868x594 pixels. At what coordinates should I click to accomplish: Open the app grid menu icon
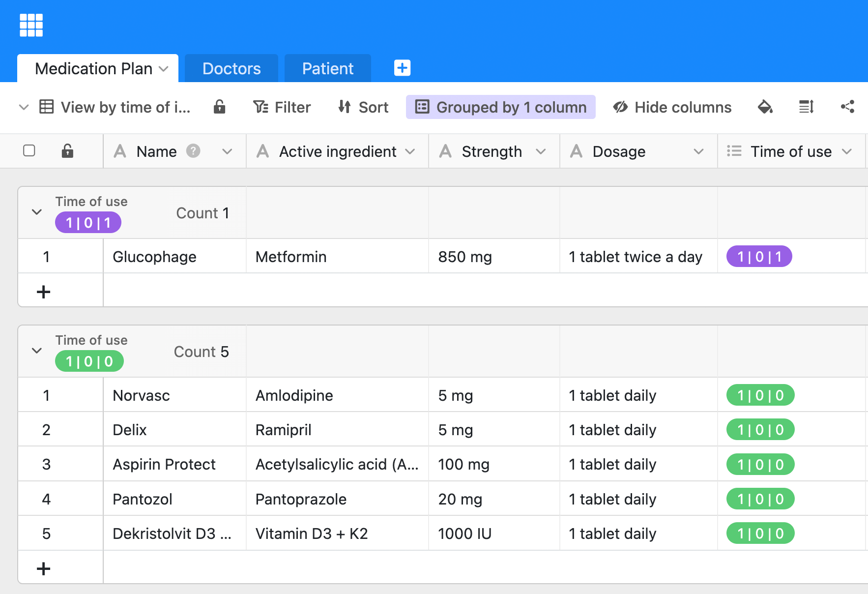31,25
